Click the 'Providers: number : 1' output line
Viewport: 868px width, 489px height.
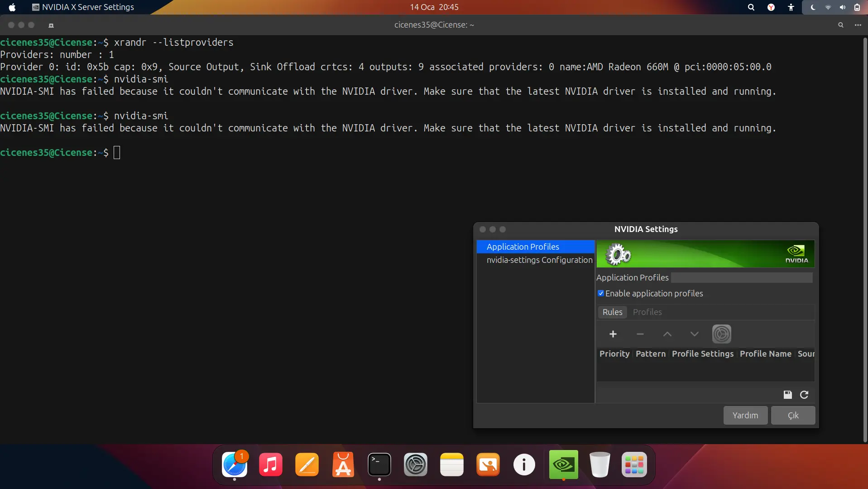57,54
